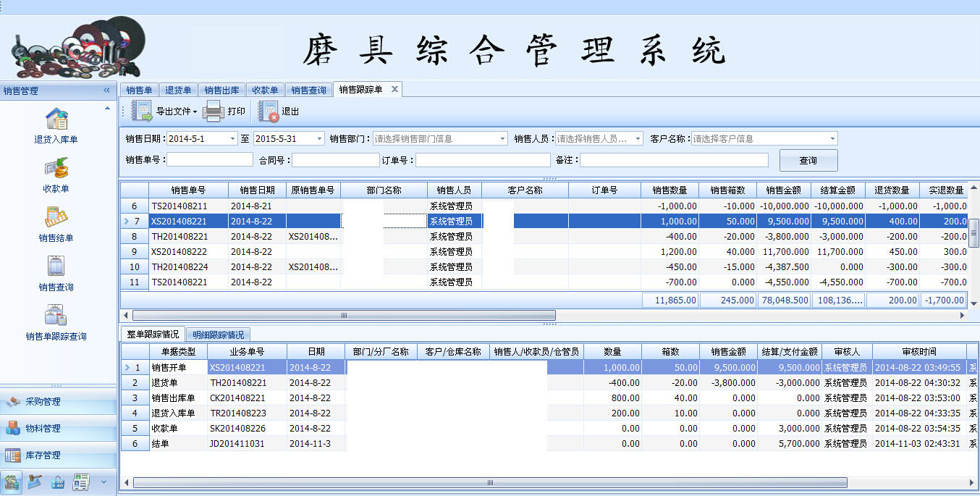Switch to the 收款单 tab in the tab bar

pyautogui.click(x=265, y=91)
